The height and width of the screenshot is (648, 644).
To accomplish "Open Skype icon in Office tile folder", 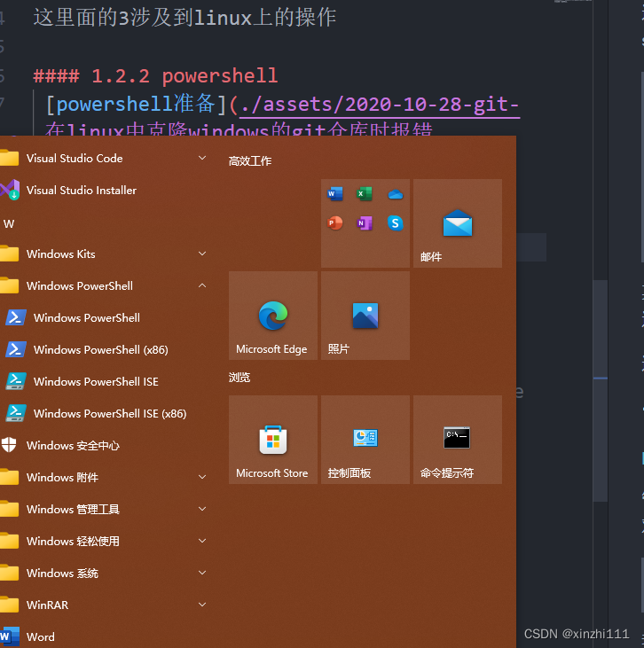I will pyautogui.click(x=396, y=223).
